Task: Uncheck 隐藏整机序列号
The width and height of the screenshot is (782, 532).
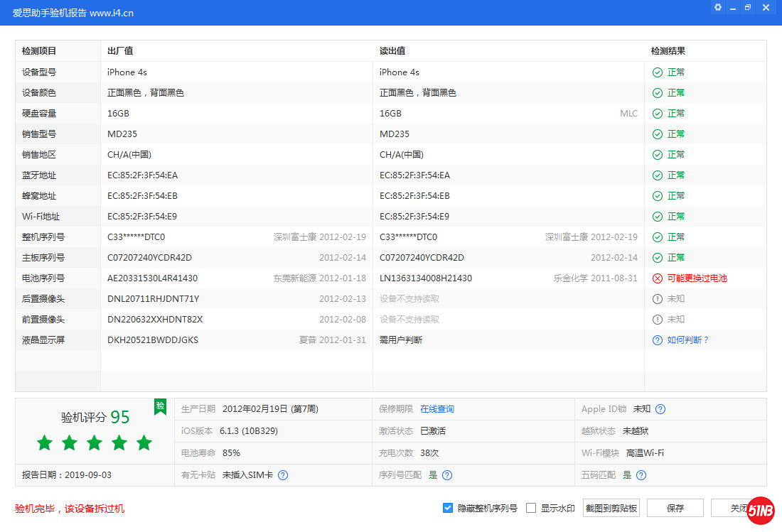Action: coord(448,507)
